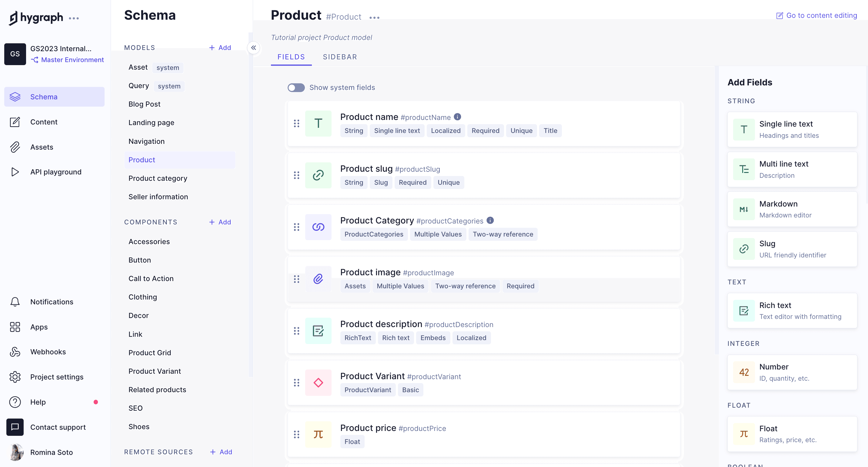Switch to the SIDEBAR tab
Screen dimensions: 868x467
click(340, 57)
